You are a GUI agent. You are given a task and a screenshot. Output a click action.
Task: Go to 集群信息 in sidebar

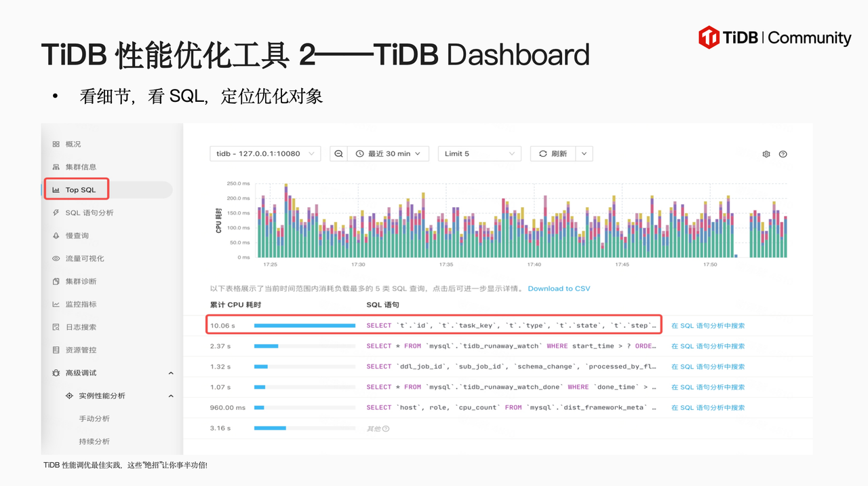click(x=81, y=167)
